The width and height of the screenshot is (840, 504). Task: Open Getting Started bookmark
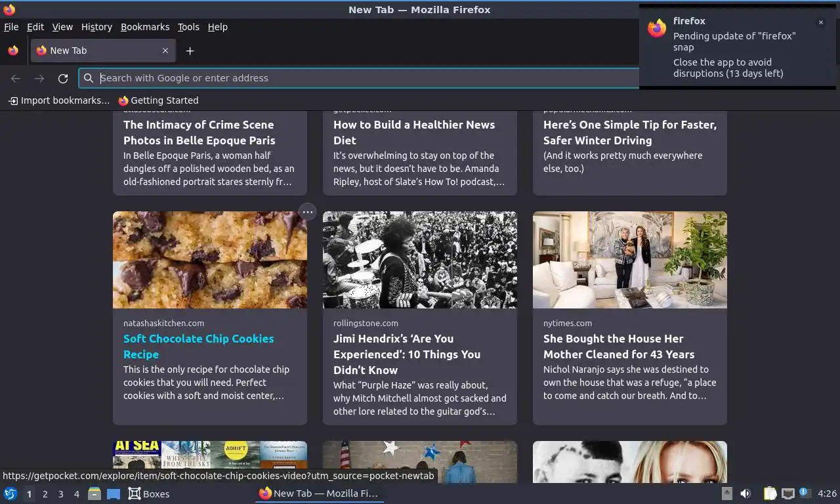[158, 100]
